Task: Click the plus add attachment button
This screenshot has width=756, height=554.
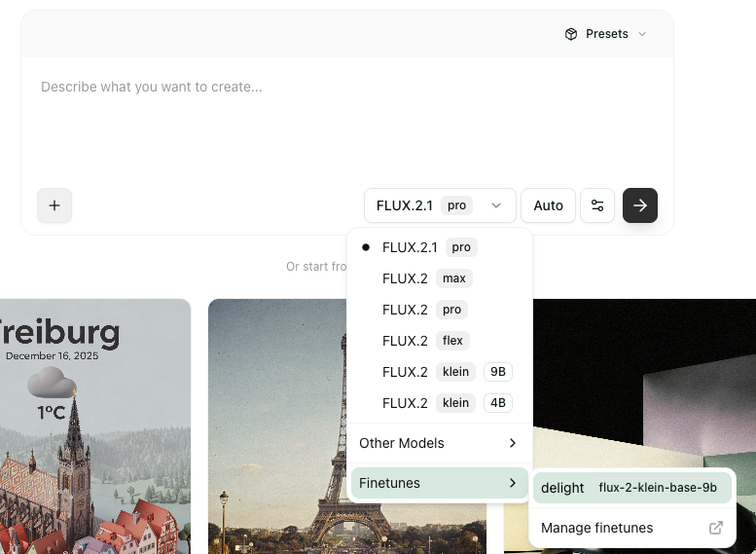Action: pos(54,205)
